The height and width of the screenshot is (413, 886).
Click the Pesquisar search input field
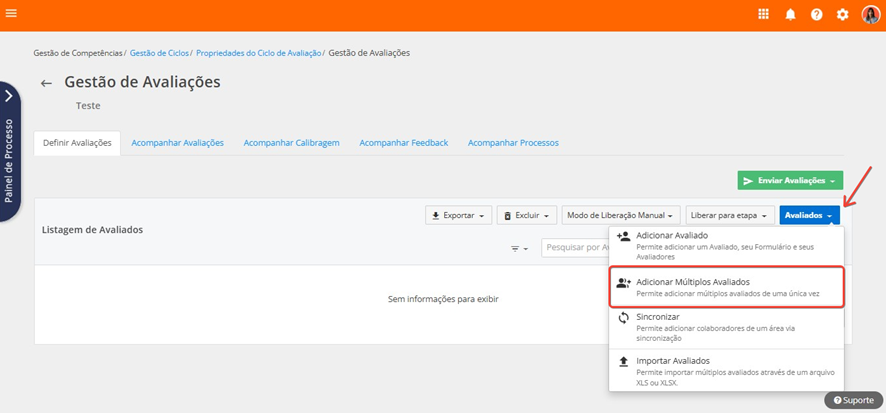[x=575, y=248]
